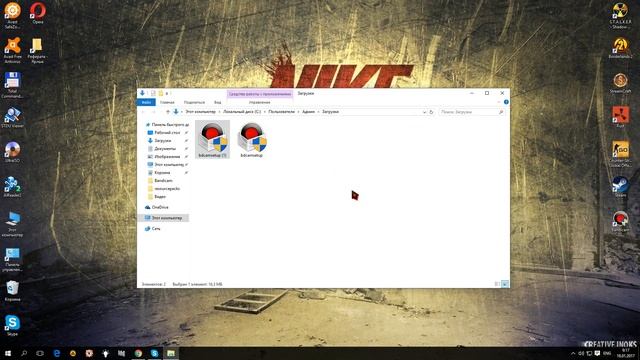
Task: Click Этот компьютер in the breadcrumb path
Action: (200, 112)
